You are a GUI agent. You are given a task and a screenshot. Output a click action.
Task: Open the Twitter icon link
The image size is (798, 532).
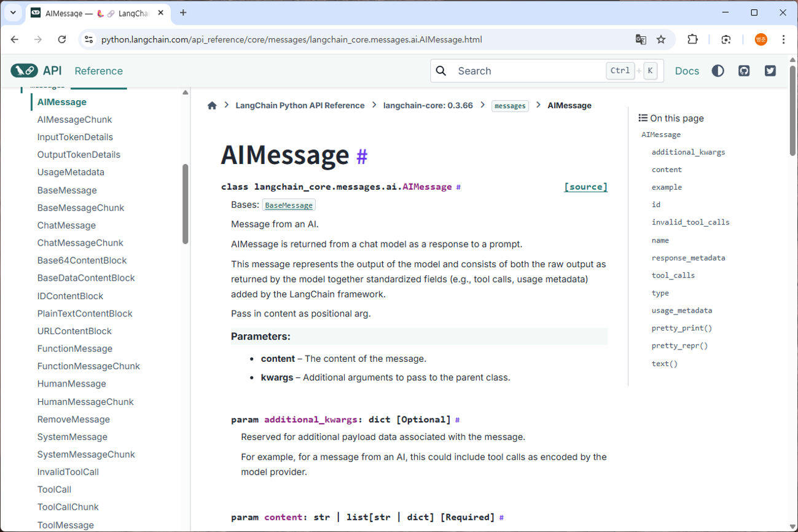(770, 71)
